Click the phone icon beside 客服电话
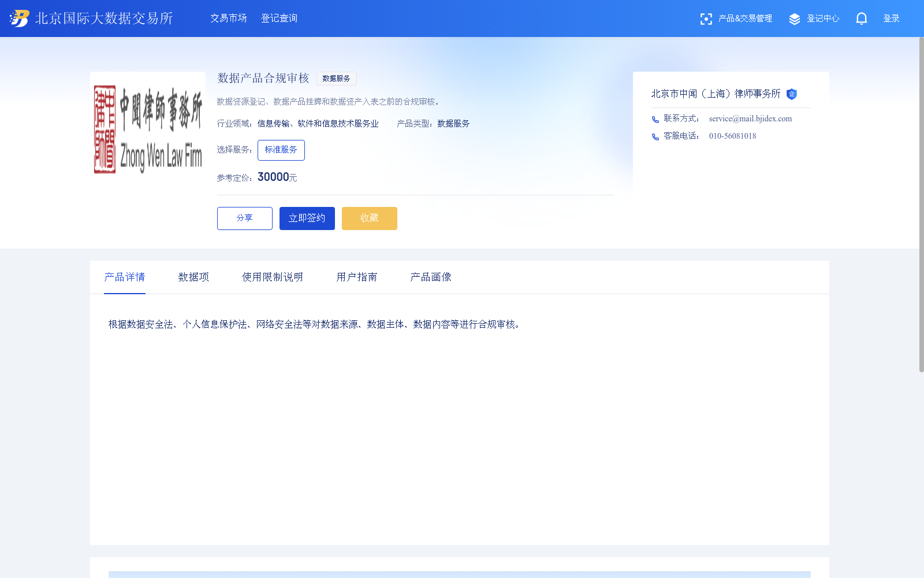Screen dimensions: 924x578 pos(655,137)
